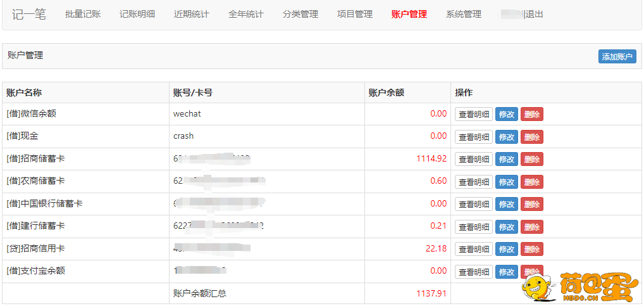644x306 pixels.
Task: Delete the 中国银行储蓄卡 account
Action: pyautogui.click(x=532, y=204)
